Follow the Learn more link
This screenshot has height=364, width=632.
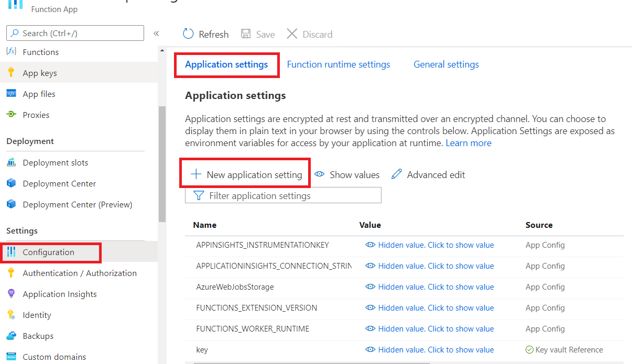[x=468, y=143]
